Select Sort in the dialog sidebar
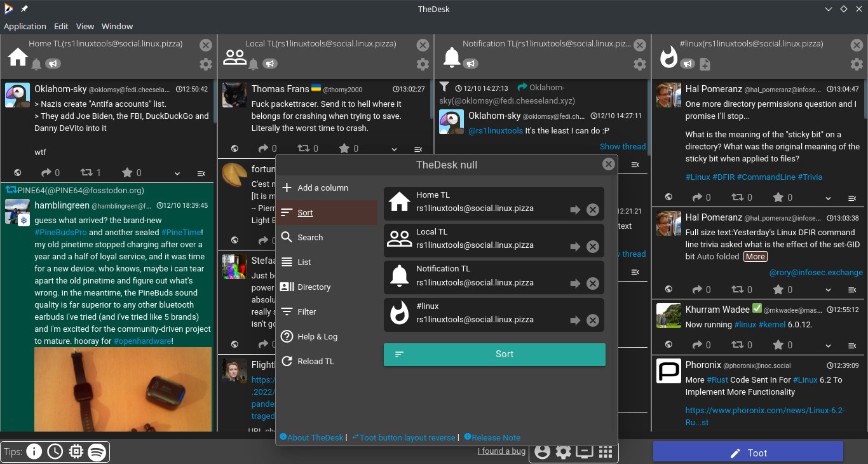The width and height of the screenshot is (868, 464). tap(327, 212)
